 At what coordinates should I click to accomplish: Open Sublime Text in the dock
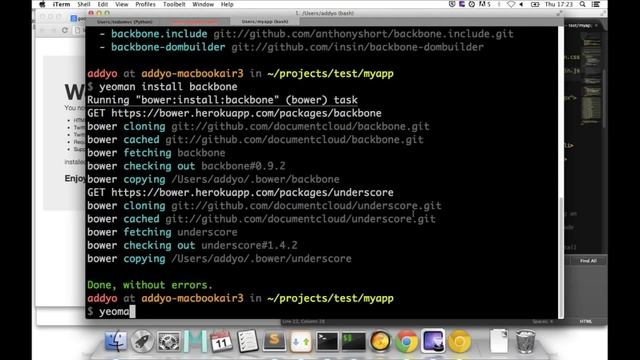pyautogui.click(x=274, y=341)
